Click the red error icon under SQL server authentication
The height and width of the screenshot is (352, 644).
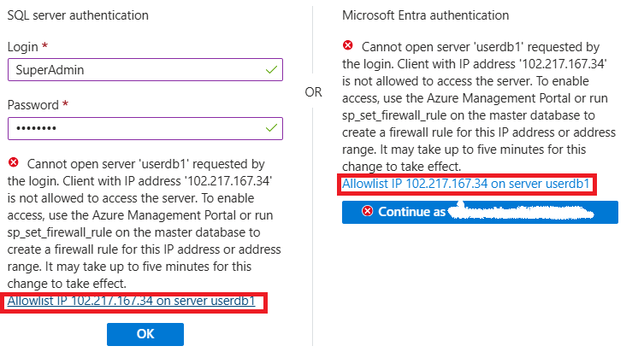coord(14,162)
